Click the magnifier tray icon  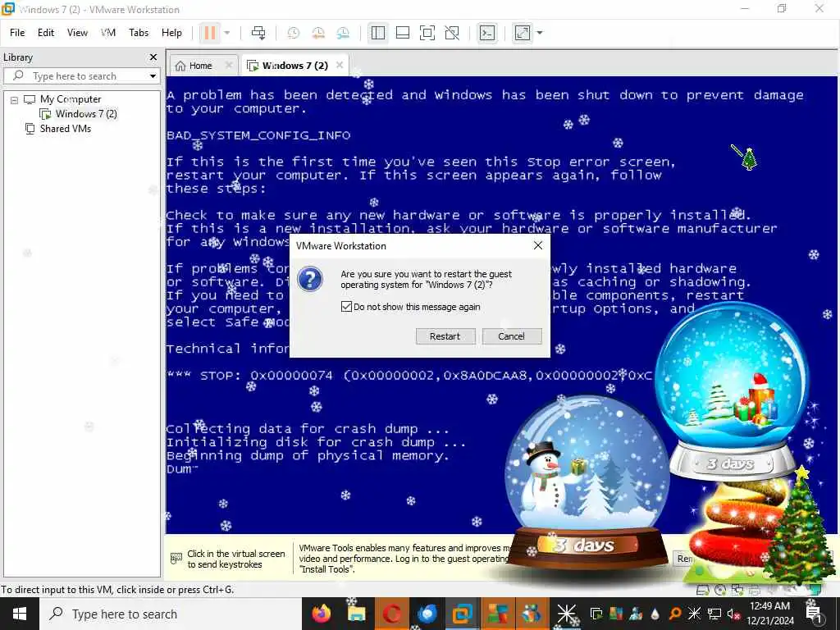[675, 614]
